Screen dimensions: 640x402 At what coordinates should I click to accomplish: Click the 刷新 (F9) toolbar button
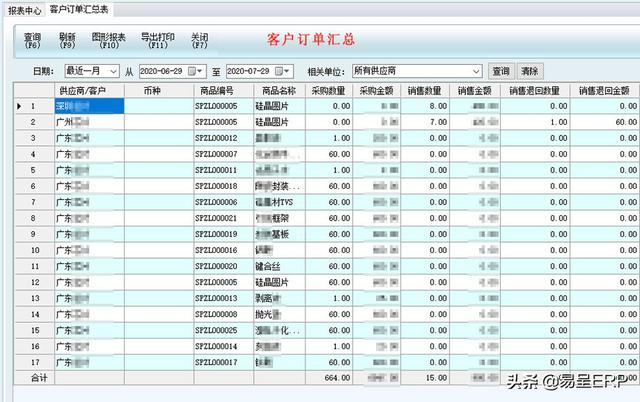coord(67,40)
